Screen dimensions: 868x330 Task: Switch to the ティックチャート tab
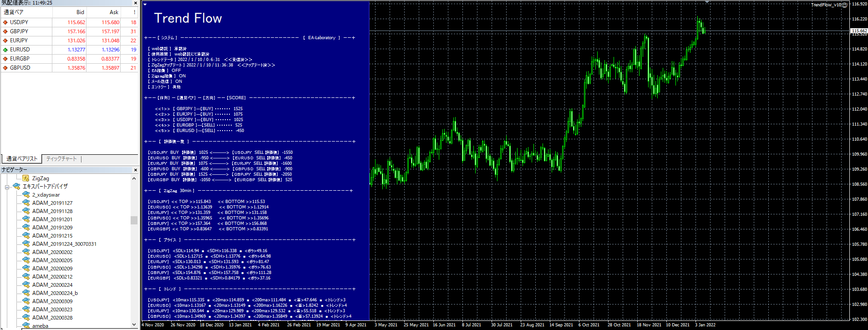pos(61,159)
